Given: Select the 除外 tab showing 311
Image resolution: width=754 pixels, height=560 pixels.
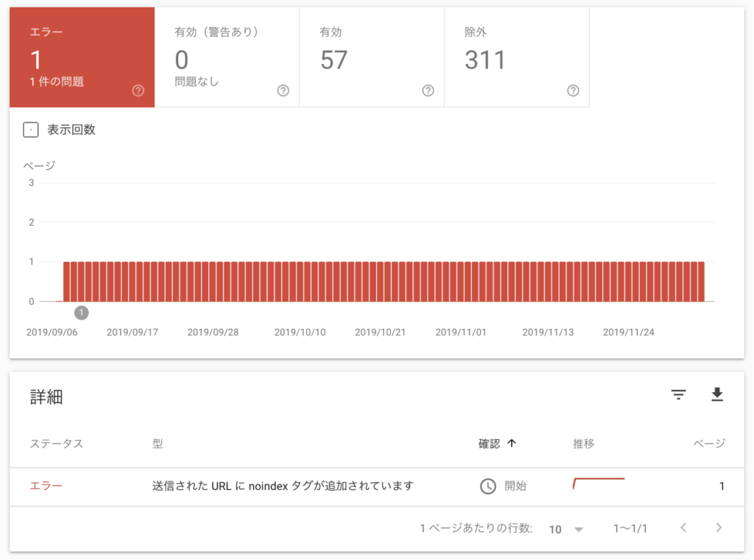Looking at the screenshot, I should point(516,57).
